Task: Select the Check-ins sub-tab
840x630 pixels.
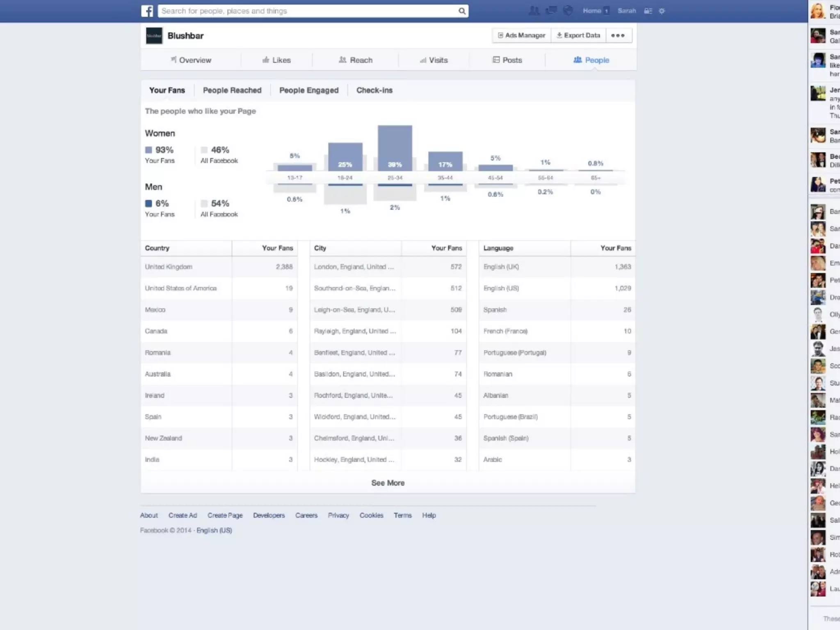Action: pyautogui.click(x=374, y=90)
